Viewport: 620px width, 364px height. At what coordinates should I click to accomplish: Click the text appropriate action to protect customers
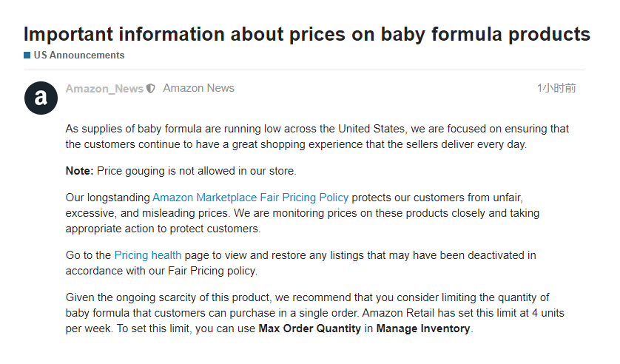[x=163, y=229]
